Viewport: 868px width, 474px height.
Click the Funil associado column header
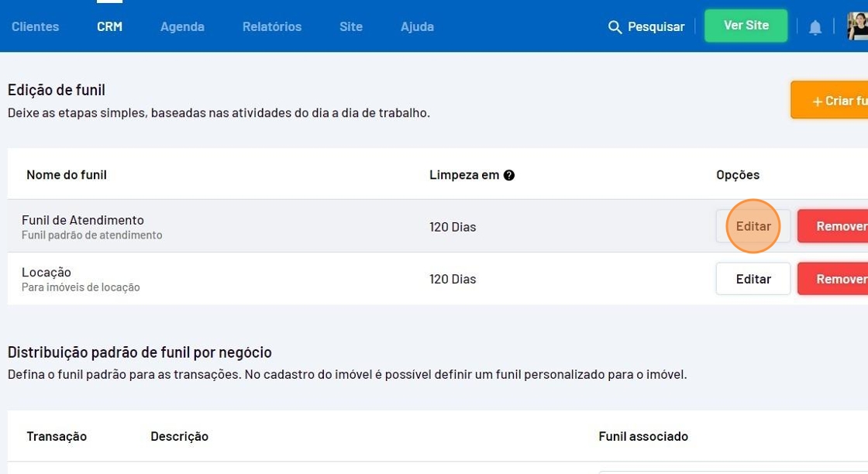point(643,436)
